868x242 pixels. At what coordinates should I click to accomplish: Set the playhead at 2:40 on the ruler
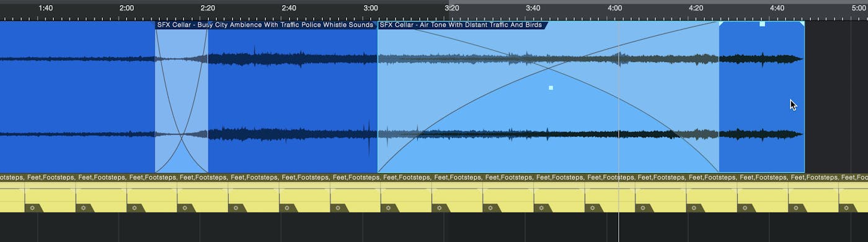click(x=289, y=8)
